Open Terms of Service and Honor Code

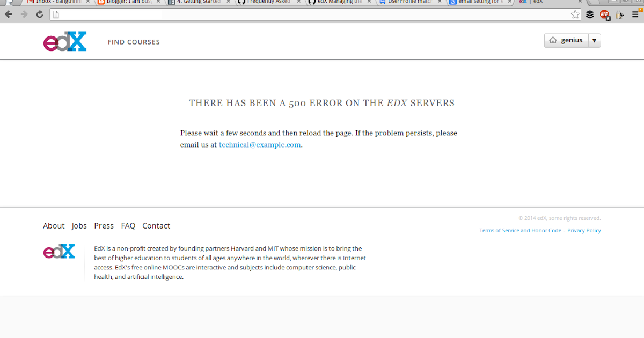521,230
